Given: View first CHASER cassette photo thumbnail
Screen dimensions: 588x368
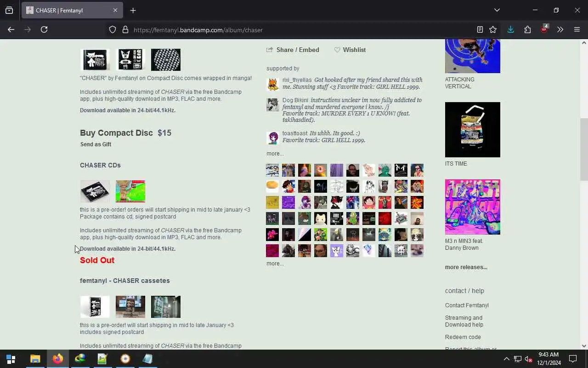Looking at the screenshot, I should [95, 307].
